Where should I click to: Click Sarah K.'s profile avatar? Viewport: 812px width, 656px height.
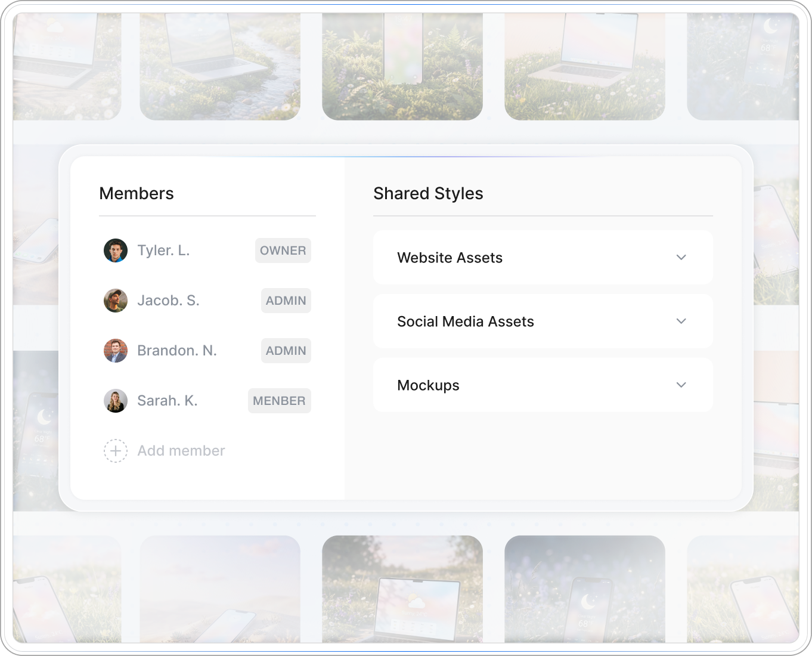(x=116, y=401)
